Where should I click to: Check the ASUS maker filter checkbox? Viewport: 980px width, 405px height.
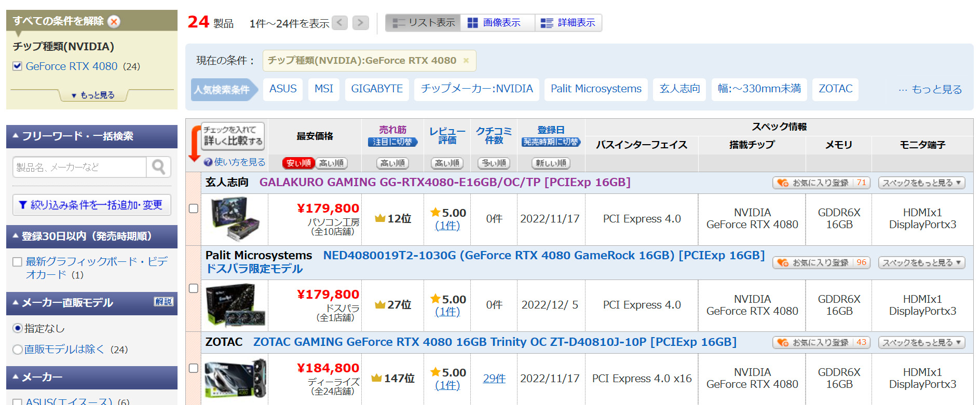pos(18,402)
